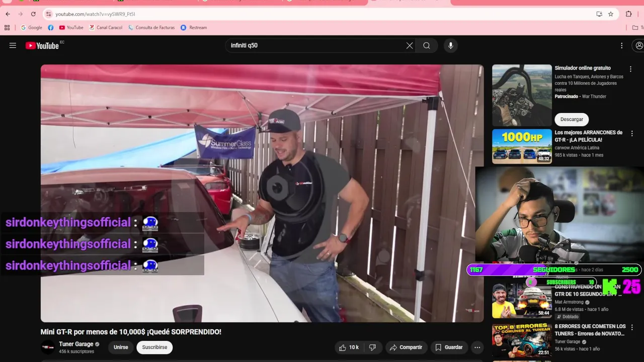
Task: Save the video with Guardar
Action: [449, 347]
